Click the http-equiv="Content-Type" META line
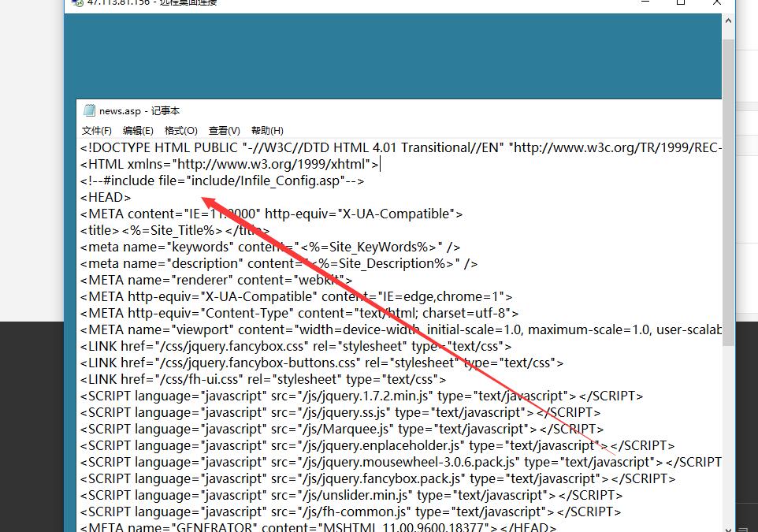This screenshot has height=532, width=758. [x=299, y=313]
